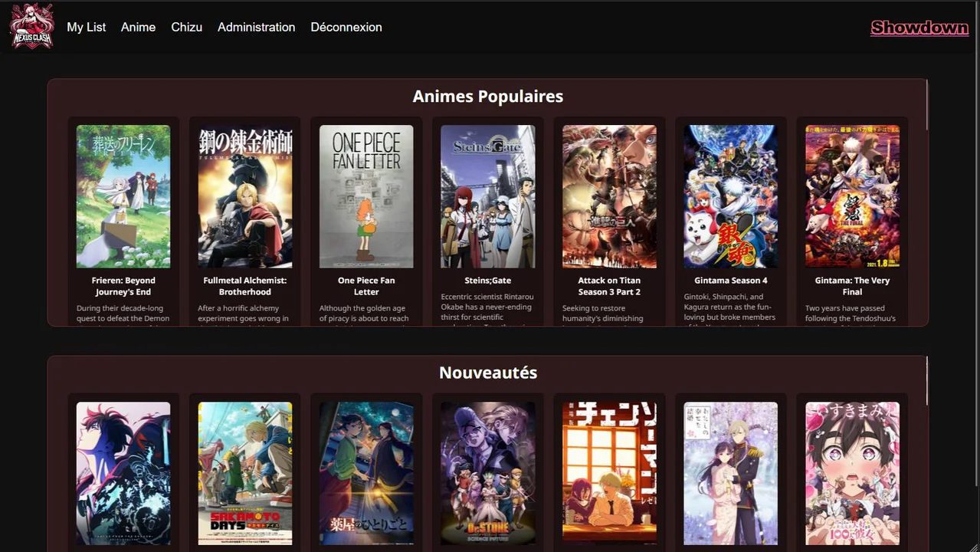Select the Chainsaw Man poster in Nouveautés
Screen dimensions: 980x552
(x=609, y=473)
